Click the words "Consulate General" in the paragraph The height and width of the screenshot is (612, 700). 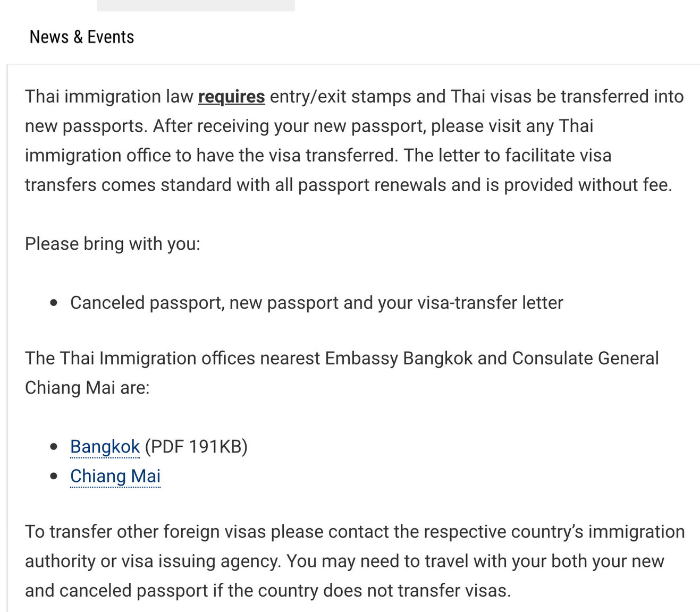(x=585, y=359)
